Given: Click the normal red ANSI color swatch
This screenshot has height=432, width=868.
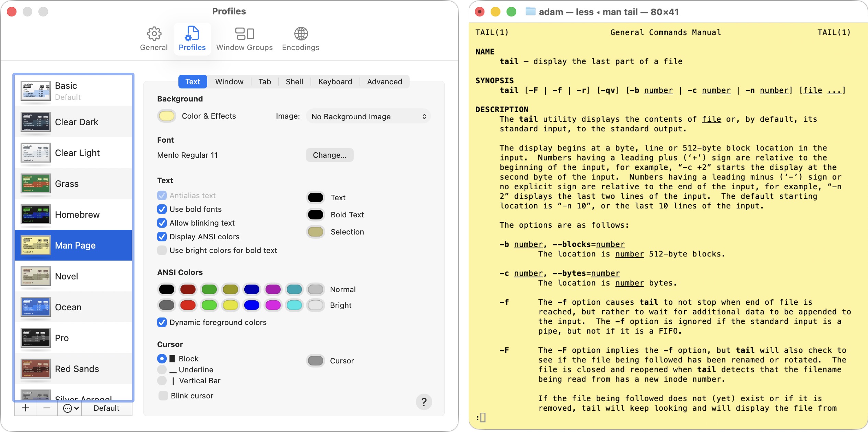Looking at the screenshot, I should pyautogui.click(x=188, y=289).
